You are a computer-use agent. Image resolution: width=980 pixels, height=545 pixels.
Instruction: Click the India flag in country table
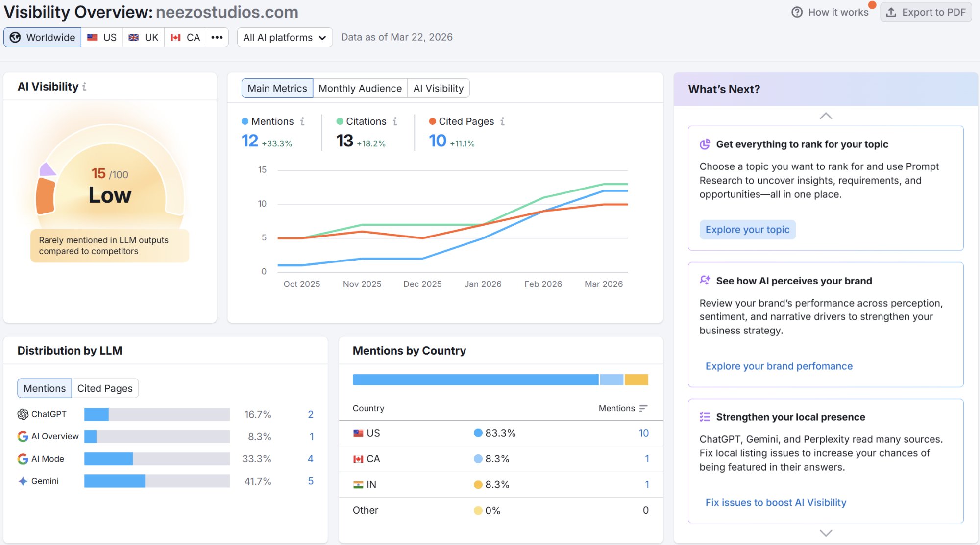point(358,485)
